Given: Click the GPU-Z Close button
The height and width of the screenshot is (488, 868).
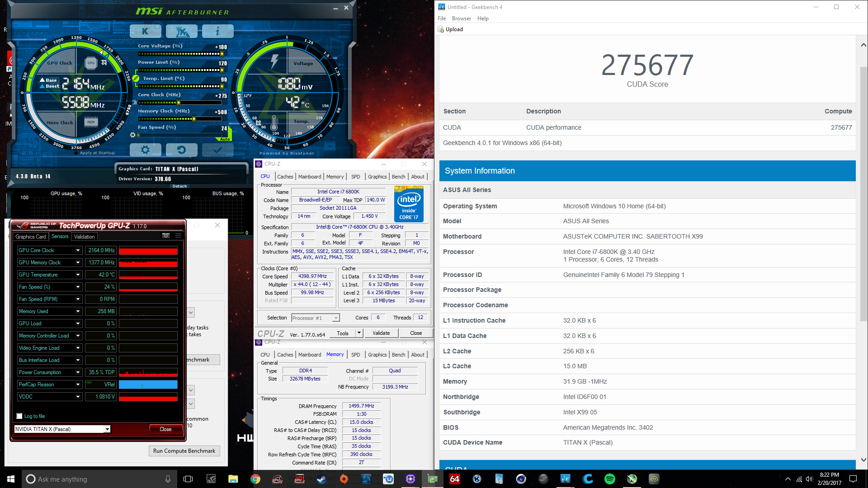Looking at the screenshot, I should tap(165, 429).
